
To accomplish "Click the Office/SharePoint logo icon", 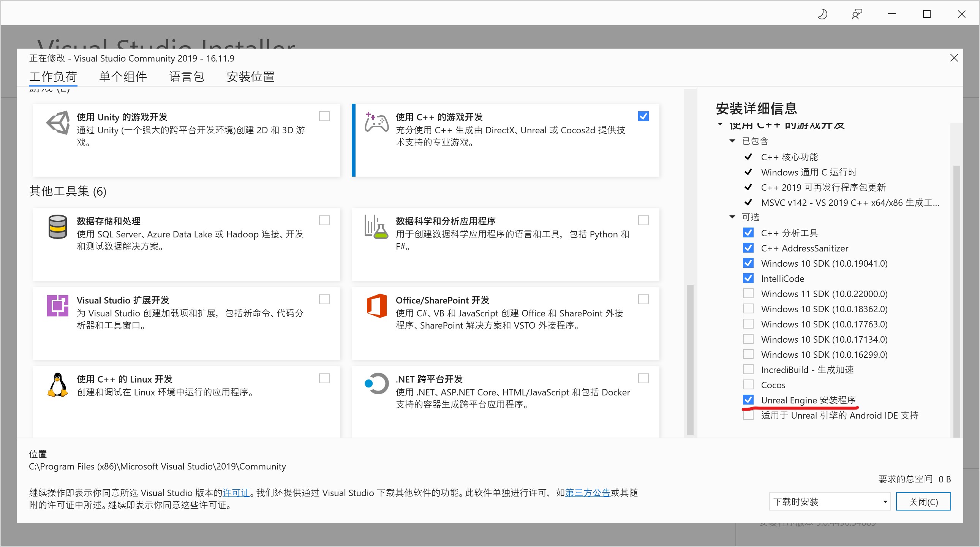I will point(376,305).
